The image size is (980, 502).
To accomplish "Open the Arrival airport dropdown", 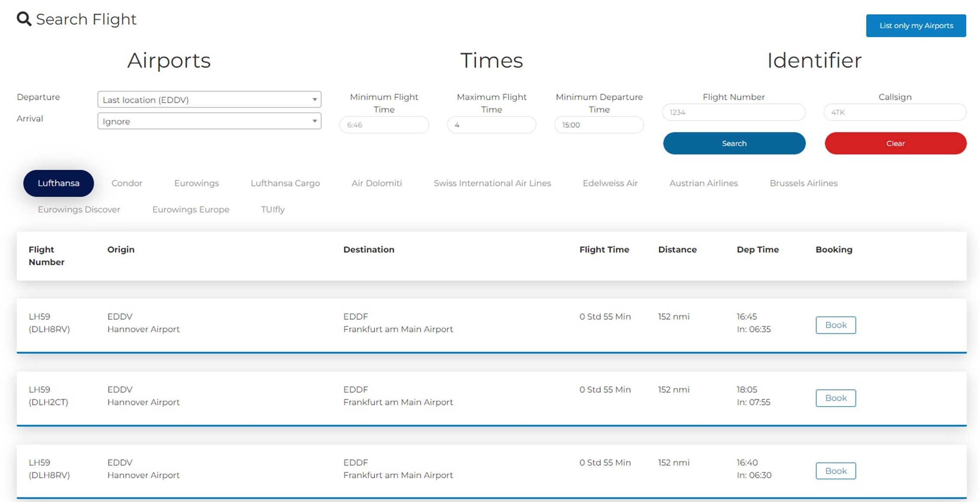I will pyautogui.click(x=209, y=121).
